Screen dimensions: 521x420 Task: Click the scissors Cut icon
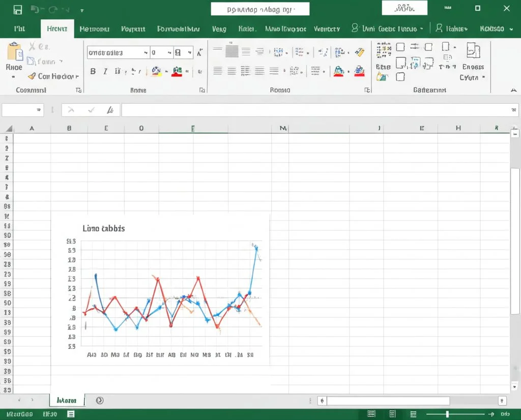(x=32, y=46)
